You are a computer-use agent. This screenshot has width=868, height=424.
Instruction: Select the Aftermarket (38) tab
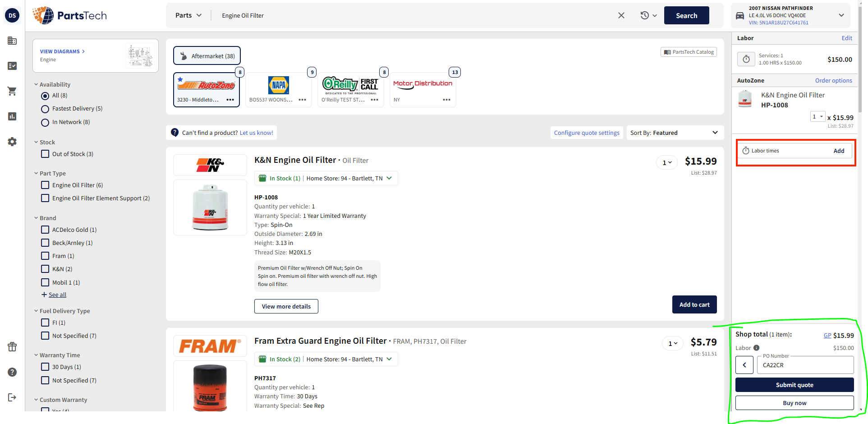pyautogui.click(x=207, y=56)
